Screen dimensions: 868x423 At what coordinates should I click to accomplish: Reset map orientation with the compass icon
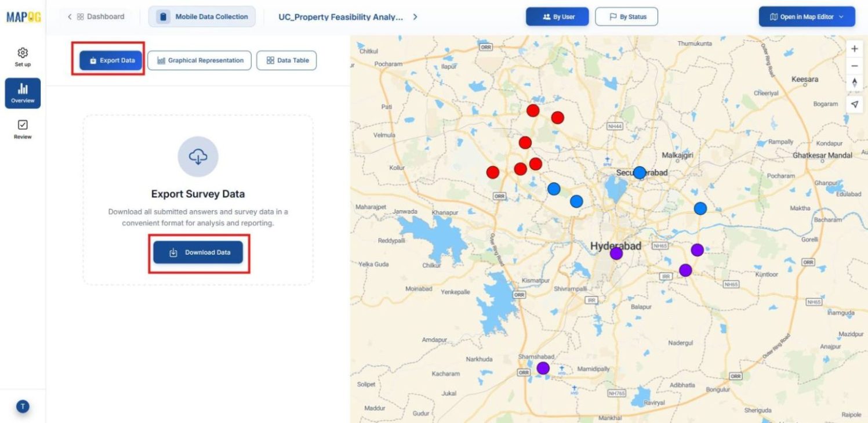pyautogui.click(x=854, y=83)
